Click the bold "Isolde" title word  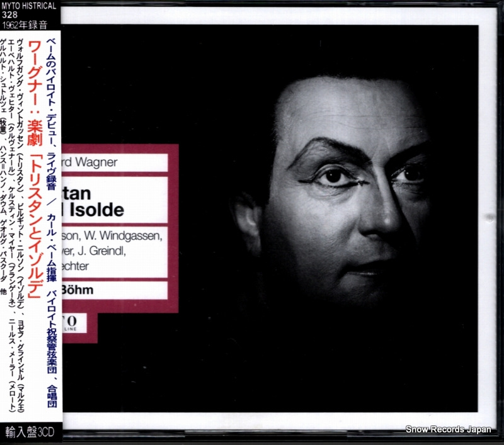tap(97, 210)
